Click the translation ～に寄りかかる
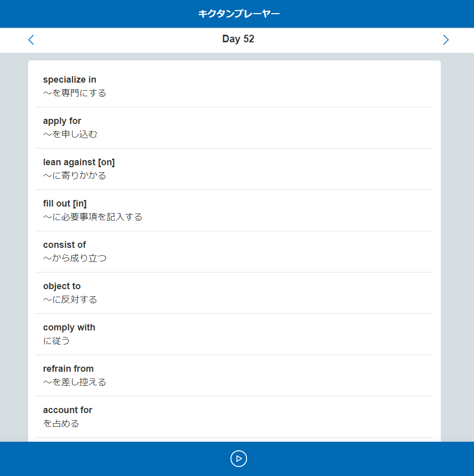The image size is (474, 476). pos(74,176)
